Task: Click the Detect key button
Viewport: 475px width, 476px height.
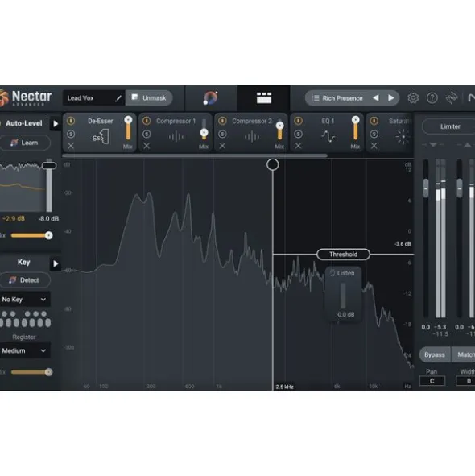Action: coord(25,280)
